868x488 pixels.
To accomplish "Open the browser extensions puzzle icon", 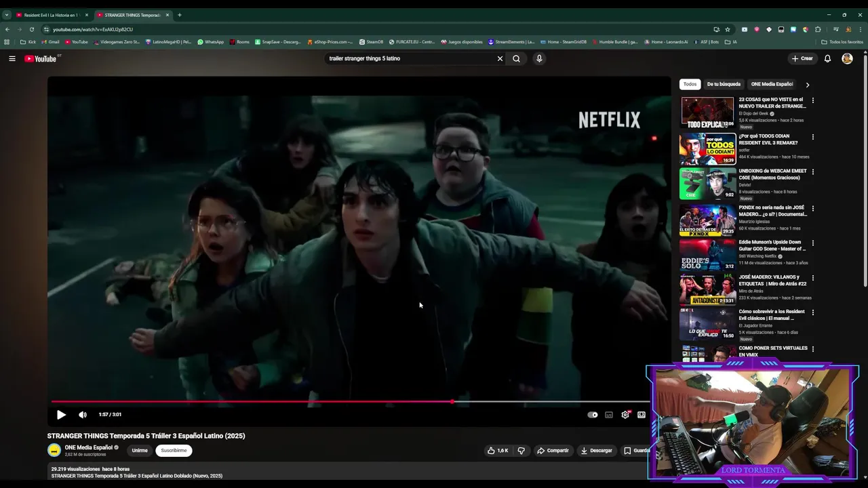I will pos(818,30).
